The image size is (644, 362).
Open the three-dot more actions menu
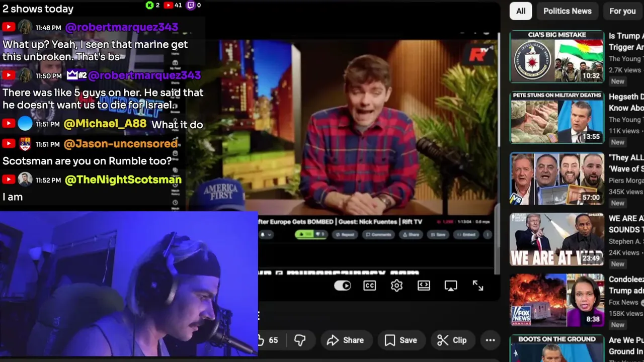[x=490, y=340]
